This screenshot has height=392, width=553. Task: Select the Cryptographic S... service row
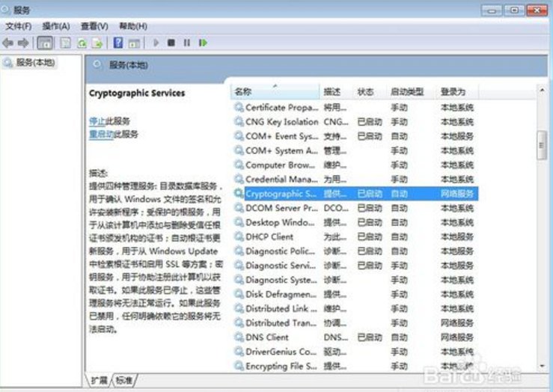coord(356,194)
